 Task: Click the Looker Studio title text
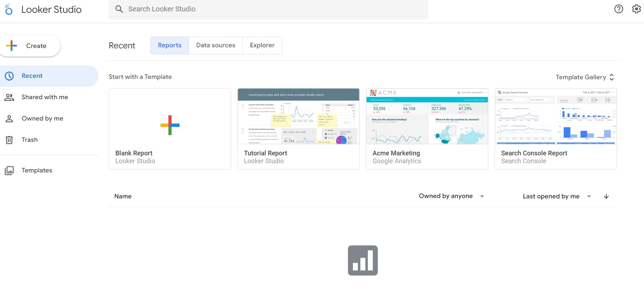coord(52,10)
